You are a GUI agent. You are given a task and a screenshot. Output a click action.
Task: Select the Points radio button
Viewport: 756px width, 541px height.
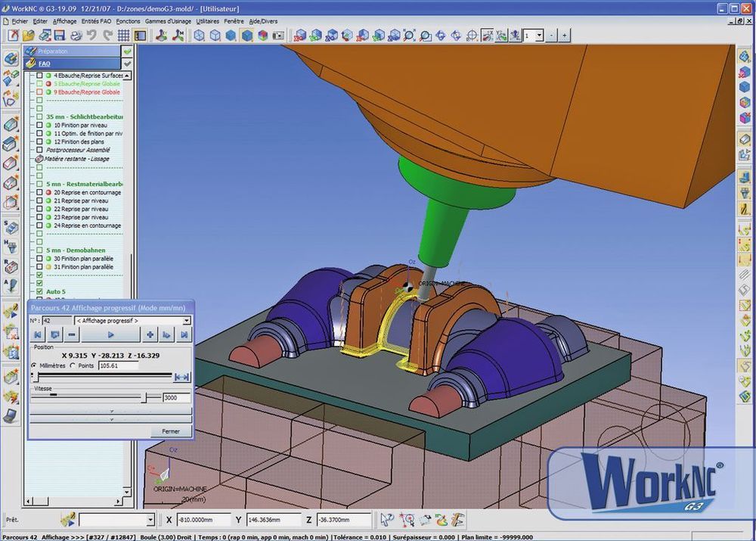click(73, 365)
